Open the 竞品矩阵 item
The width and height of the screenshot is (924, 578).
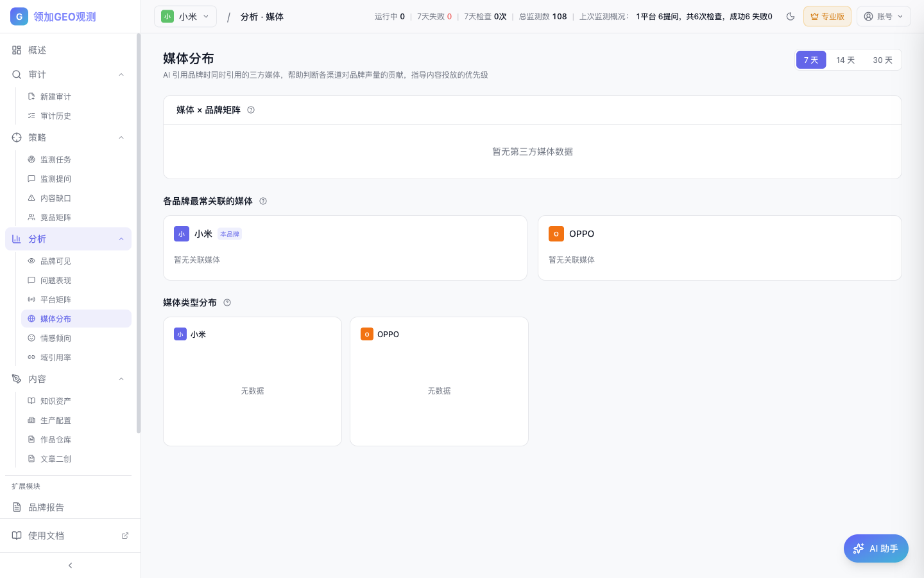pyautogui.click(x=76, y=217)
